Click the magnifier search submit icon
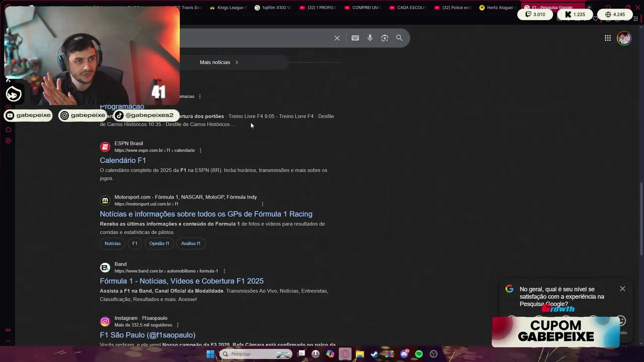 point(399,38)
